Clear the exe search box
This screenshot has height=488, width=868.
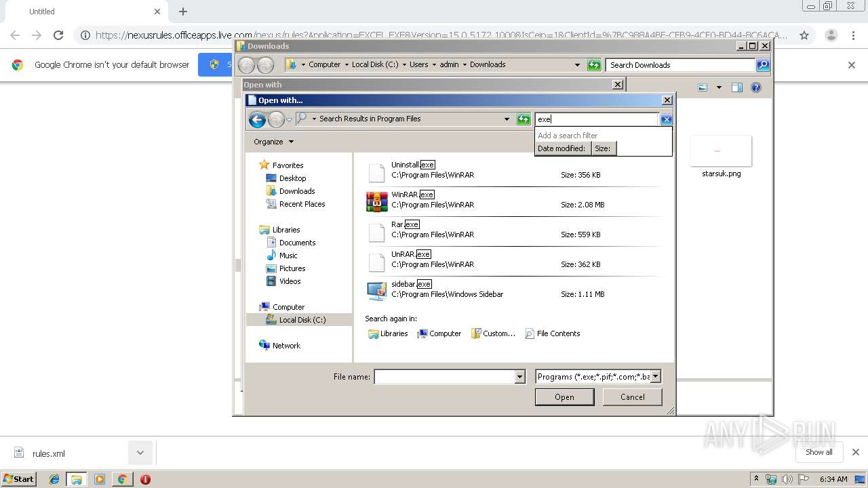pyautogui.click(x=666, y=119)
